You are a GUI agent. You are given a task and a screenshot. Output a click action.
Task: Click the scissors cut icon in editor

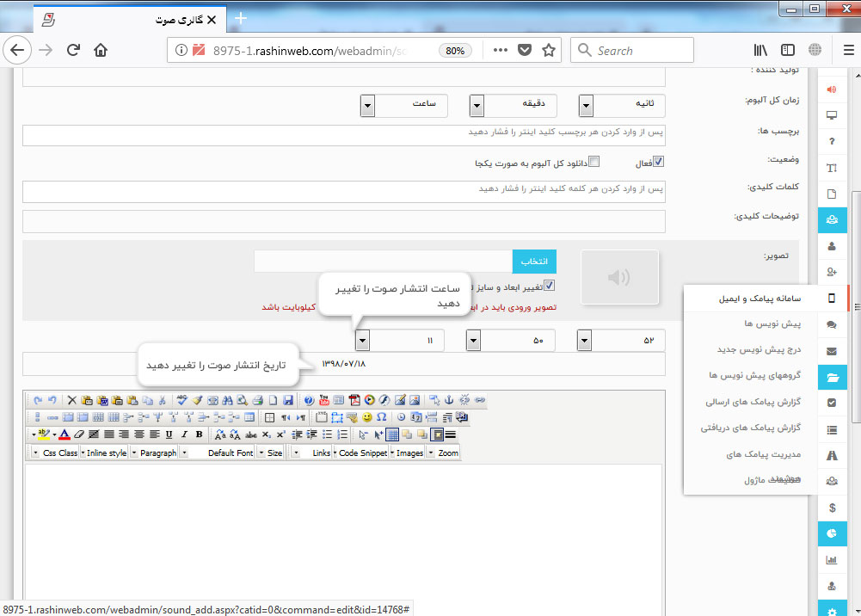click(163, 400)
